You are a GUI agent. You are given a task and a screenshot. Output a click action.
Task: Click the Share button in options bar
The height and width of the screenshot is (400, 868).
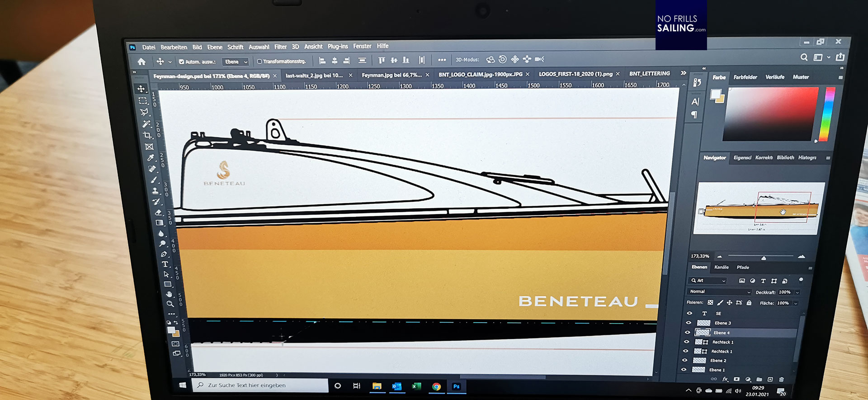tap(840, 57)
